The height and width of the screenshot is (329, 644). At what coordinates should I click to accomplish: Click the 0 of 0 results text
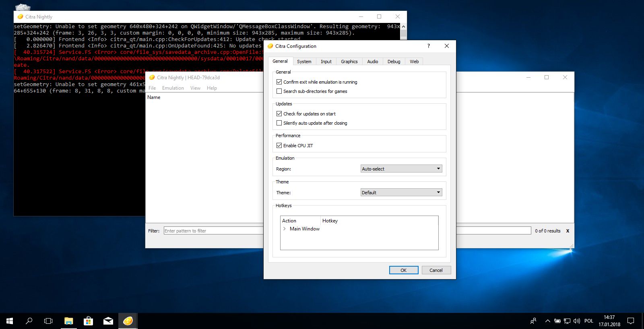548,231
